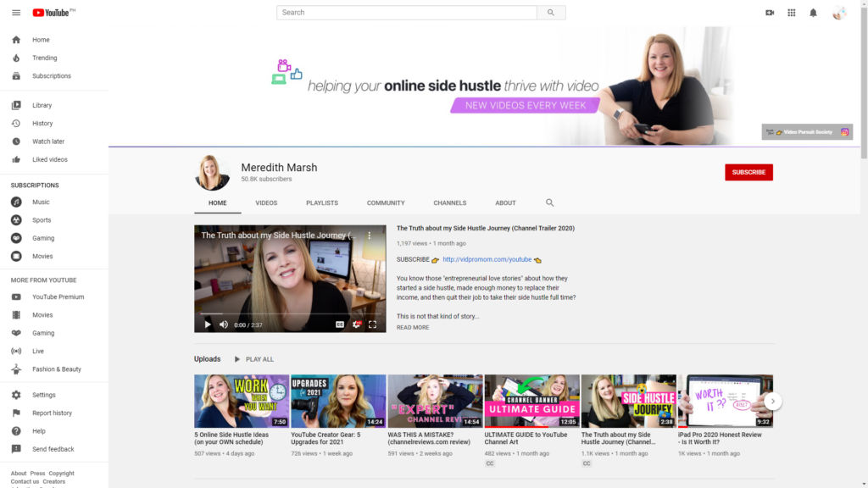Play the trailer video
868x488 pixels.
(208, 324)
